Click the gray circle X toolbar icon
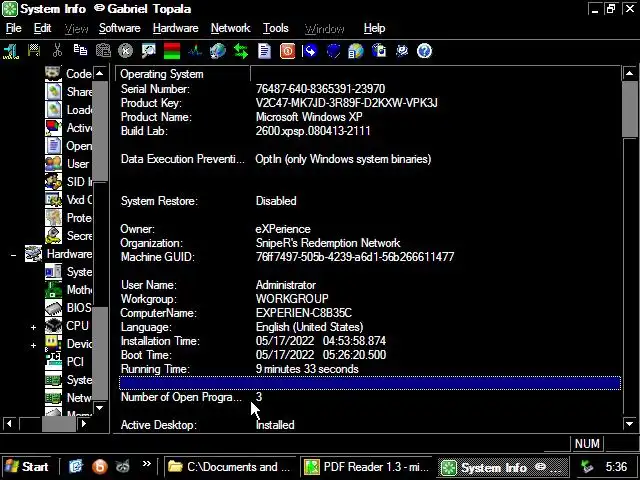 [126, 51]
